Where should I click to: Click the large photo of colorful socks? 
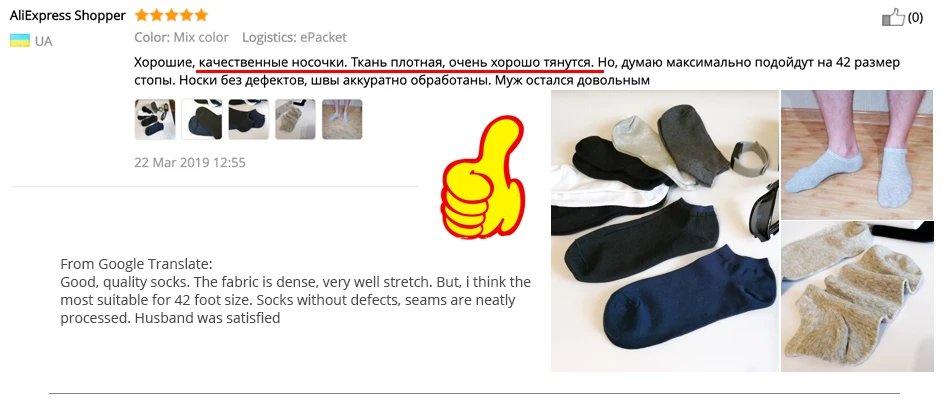click(x=665, y=231)
